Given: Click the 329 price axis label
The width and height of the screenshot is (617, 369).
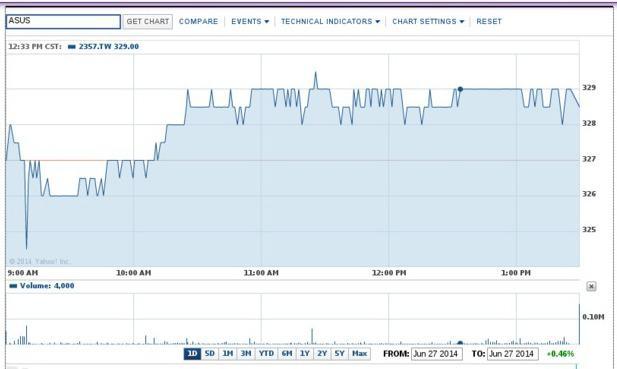Looking at the screenshot, I should click(589, 87).
